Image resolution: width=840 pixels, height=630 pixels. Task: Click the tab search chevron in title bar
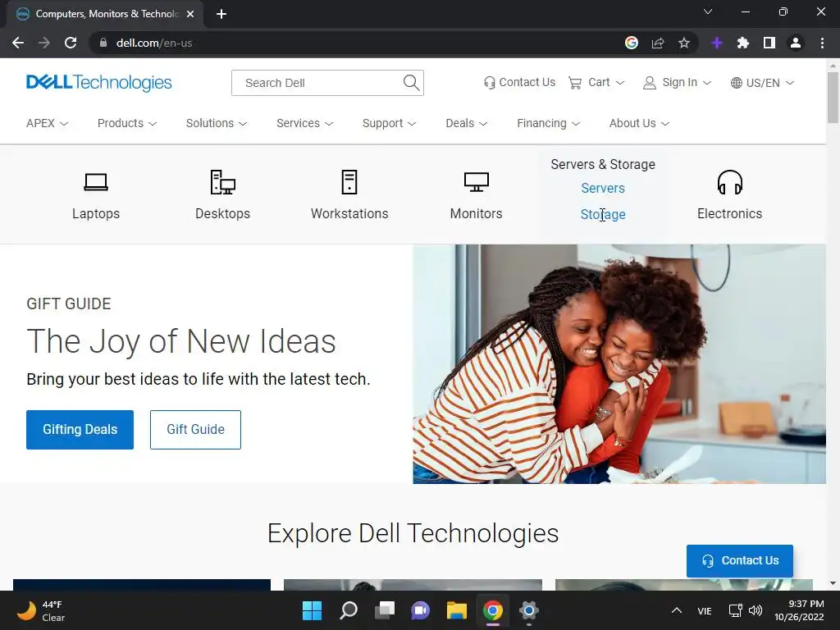pos(708,11)
